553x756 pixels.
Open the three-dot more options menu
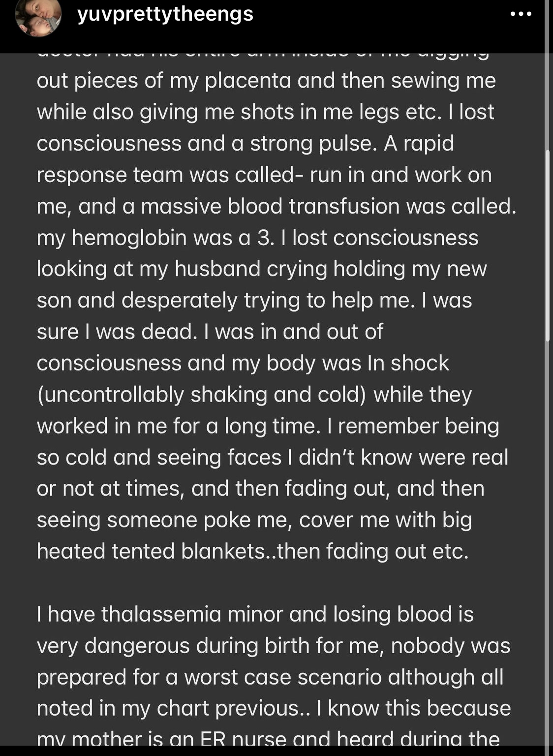tap(521, 14)
